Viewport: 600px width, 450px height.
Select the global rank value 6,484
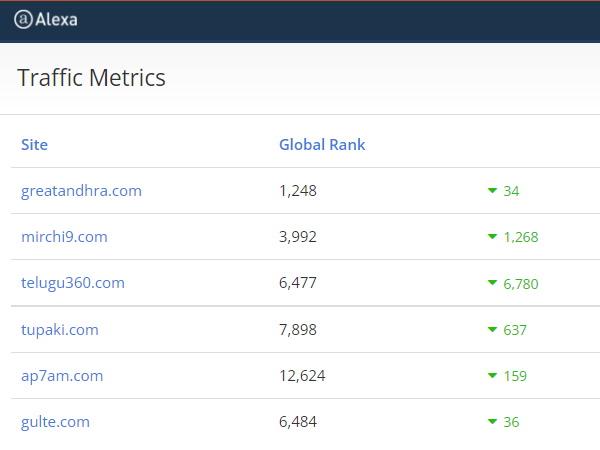tap(298, 422)
